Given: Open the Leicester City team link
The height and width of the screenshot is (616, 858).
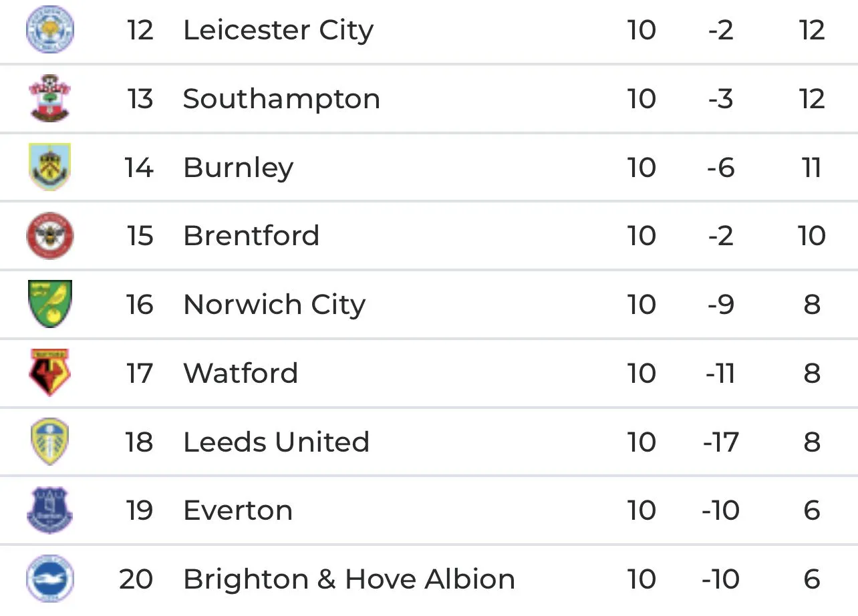Looking at the screenshot, I should [278, 30].
